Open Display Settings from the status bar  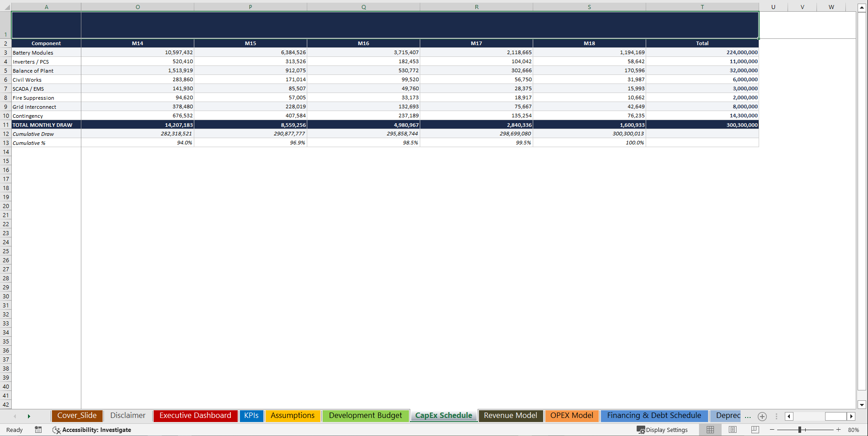coord(663,430)
